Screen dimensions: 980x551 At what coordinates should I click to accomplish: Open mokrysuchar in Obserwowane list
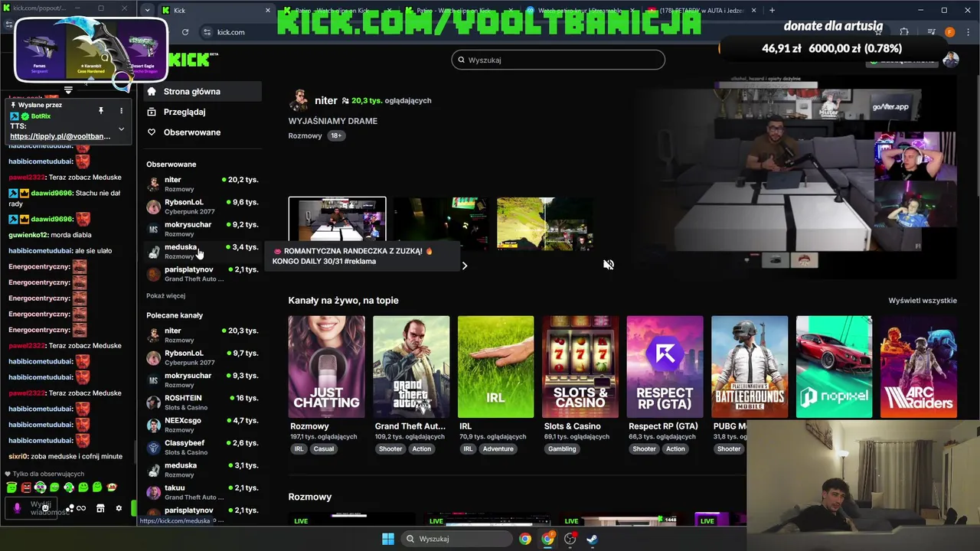click(x=202, y=229)
